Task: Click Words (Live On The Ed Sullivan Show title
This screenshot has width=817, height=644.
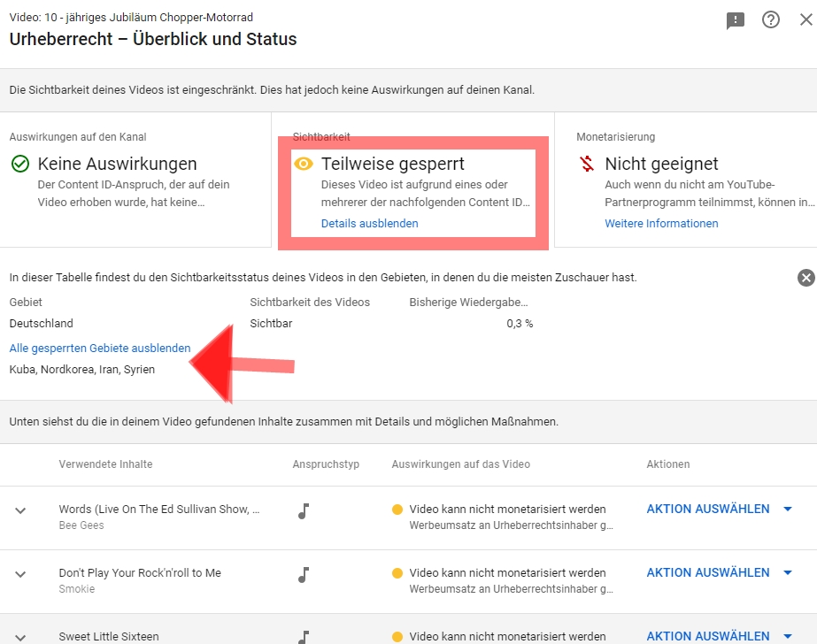Action: 159,509
